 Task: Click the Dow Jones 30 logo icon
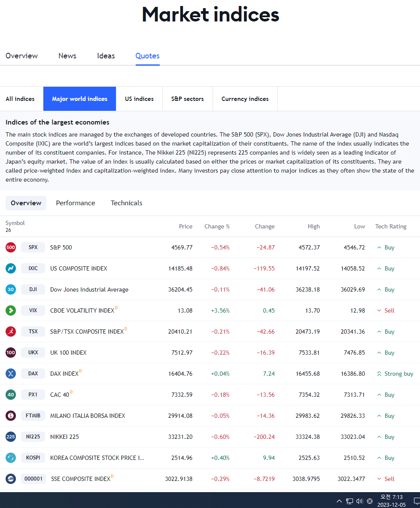coord(11,289)
